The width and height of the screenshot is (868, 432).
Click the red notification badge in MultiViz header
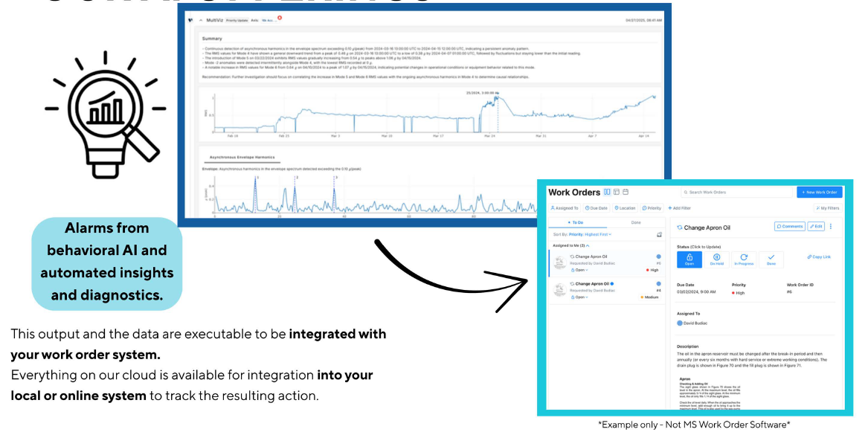point(279,17)
